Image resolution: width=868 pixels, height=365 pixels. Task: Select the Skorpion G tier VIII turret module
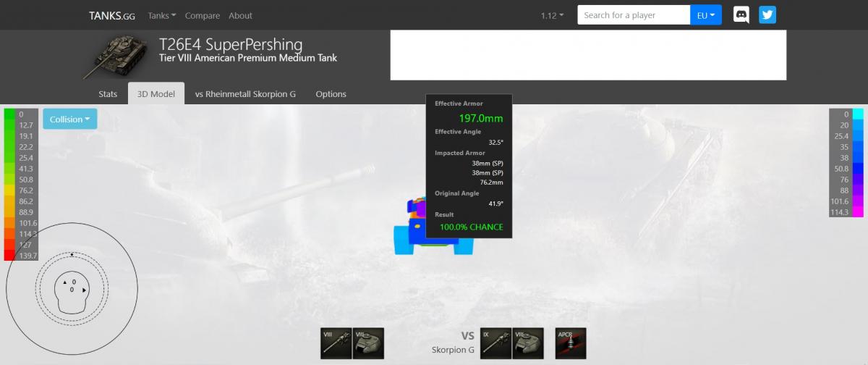coord(528,343)
